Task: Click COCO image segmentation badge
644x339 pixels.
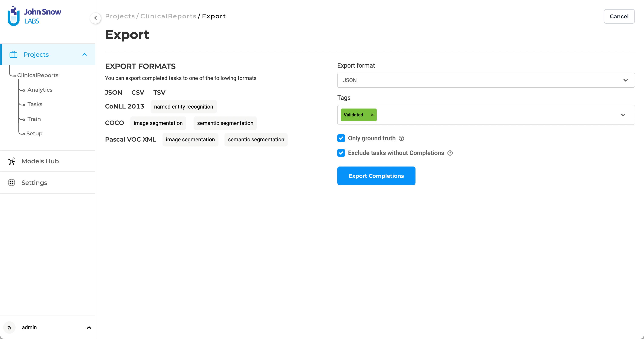Action: [x=158, y=123]
